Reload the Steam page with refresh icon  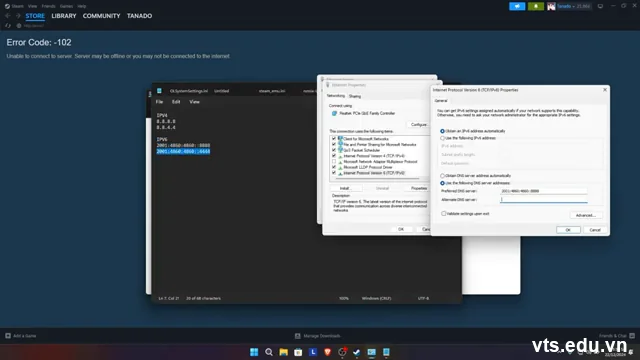(x=8, y=26)
